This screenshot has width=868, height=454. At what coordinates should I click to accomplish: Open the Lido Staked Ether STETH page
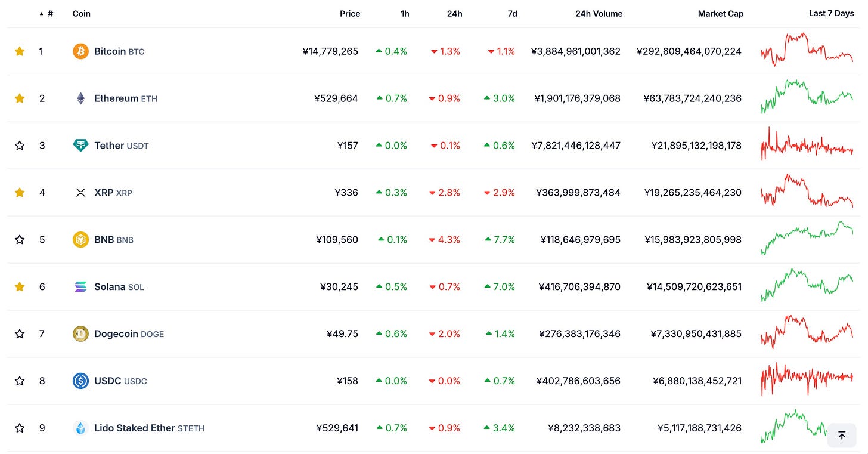click(149, 428)
